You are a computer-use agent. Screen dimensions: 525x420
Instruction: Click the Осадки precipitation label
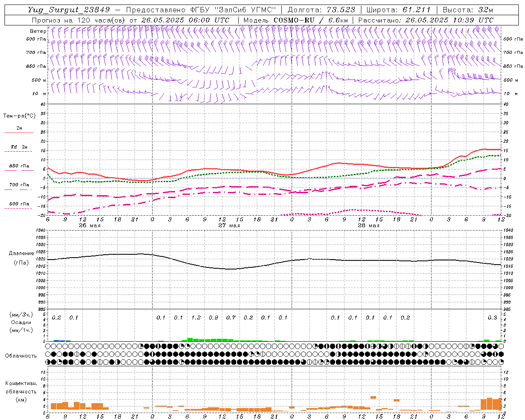coord(21,322)
